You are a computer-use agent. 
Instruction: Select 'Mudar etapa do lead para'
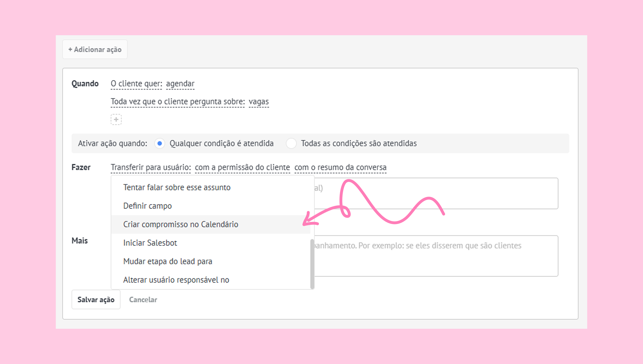[168, 261]
